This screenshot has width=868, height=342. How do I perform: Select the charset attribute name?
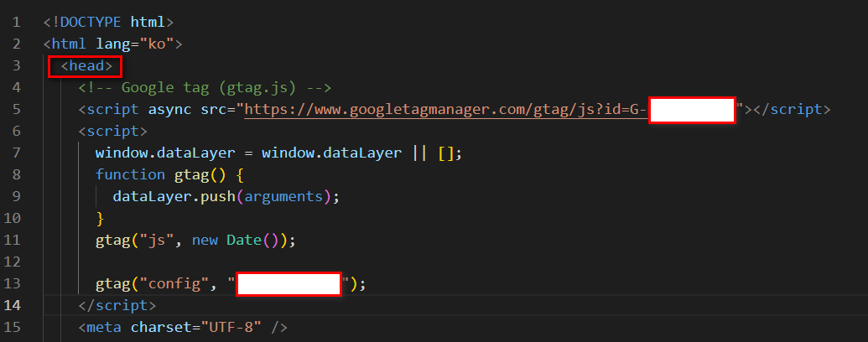[x=160, y=327]
